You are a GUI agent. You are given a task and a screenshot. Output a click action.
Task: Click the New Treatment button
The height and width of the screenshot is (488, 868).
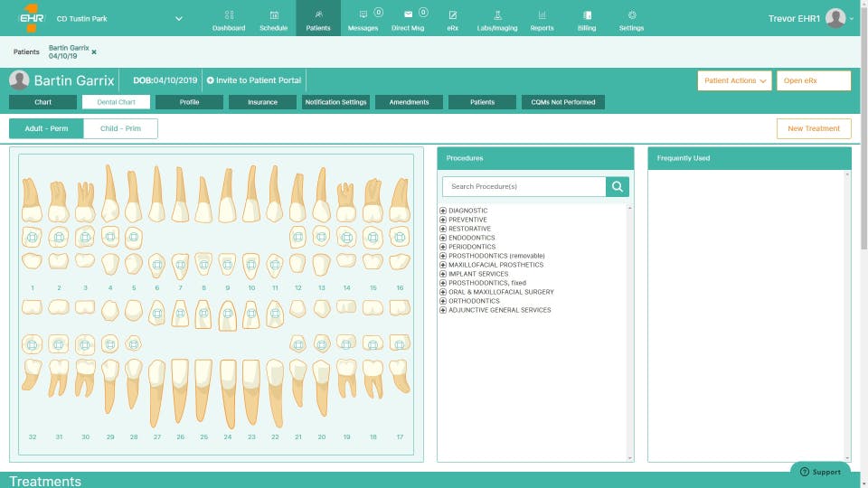point(814,128)
